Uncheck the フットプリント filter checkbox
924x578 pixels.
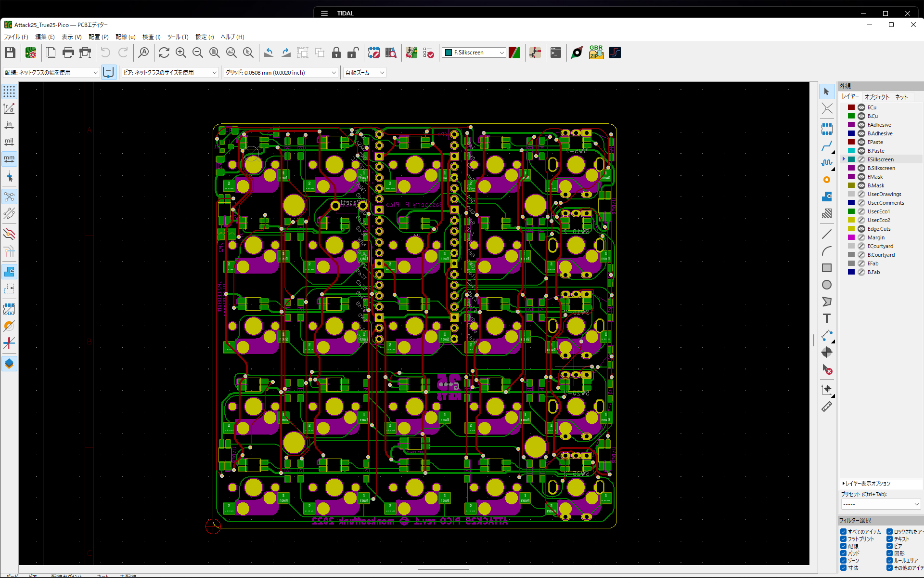(843, 539)
